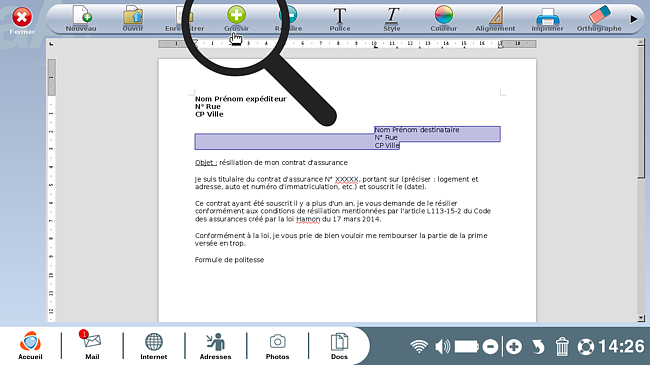This screenshot has width=650, height=365.
Task: Click the paragraph starting 'Conformément à la loi'
Action: click(x=341, y=239)
